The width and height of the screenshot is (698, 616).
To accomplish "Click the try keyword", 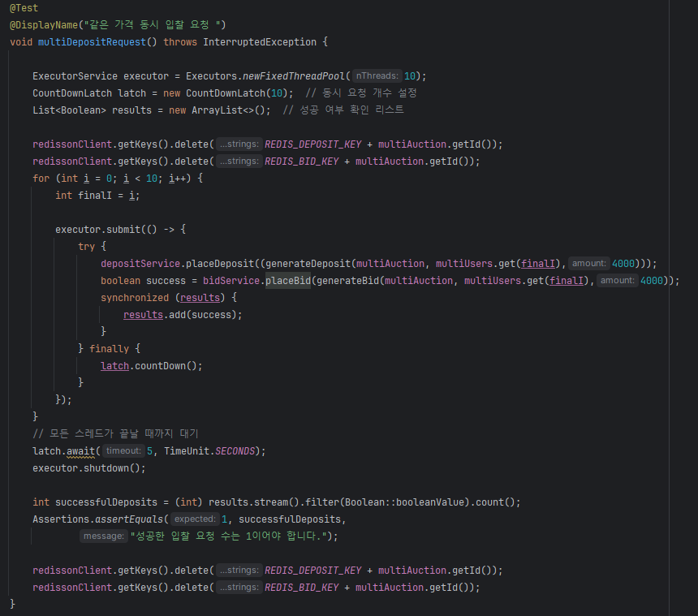I will (86, 247).
